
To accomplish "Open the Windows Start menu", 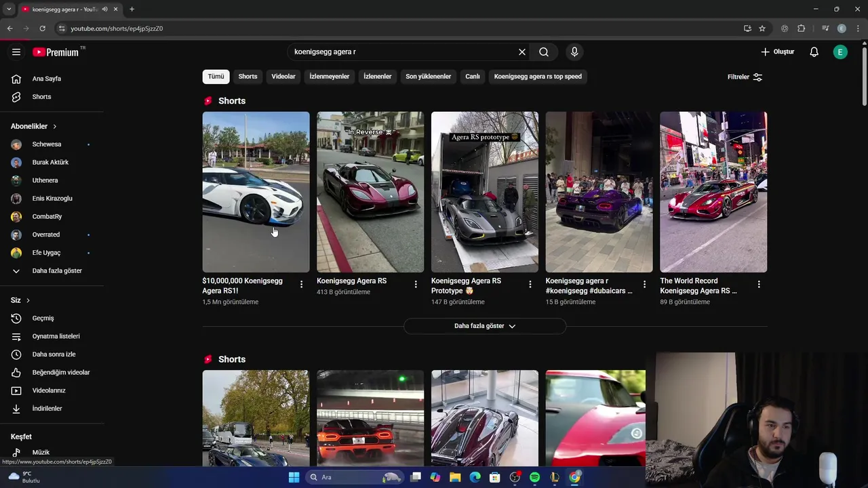I will (x=294, y=477).
